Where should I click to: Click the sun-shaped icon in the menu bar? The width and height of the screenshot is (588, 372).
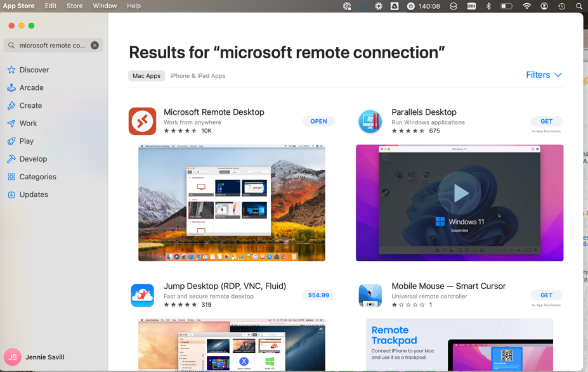pos(379,6)
